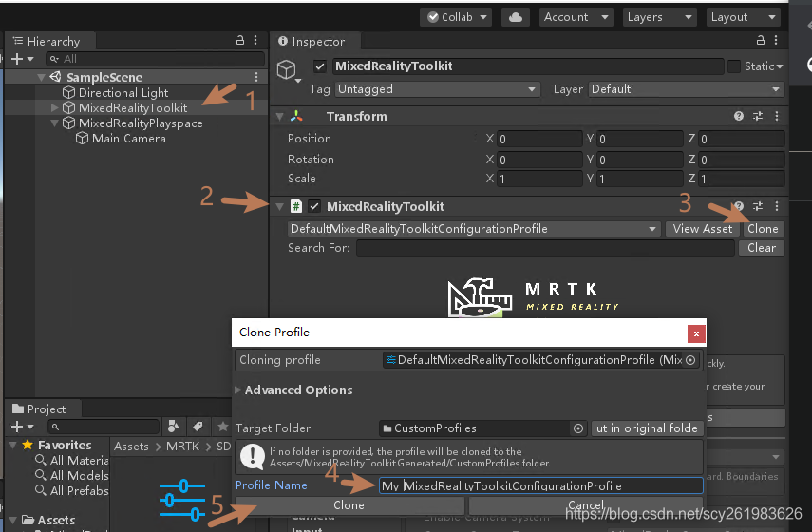Open the Collab dropdown
812x532 pixels.
coord(456,17)
